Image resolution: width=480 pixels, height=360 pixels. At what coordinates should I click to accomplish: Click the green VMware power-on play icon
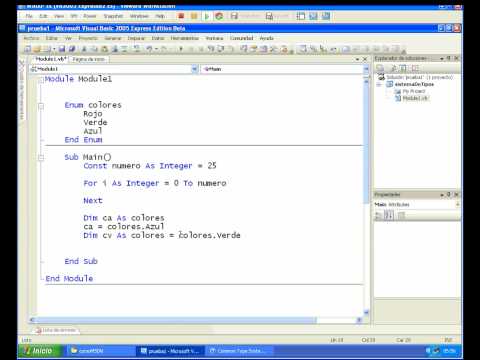tap(207, 16)
